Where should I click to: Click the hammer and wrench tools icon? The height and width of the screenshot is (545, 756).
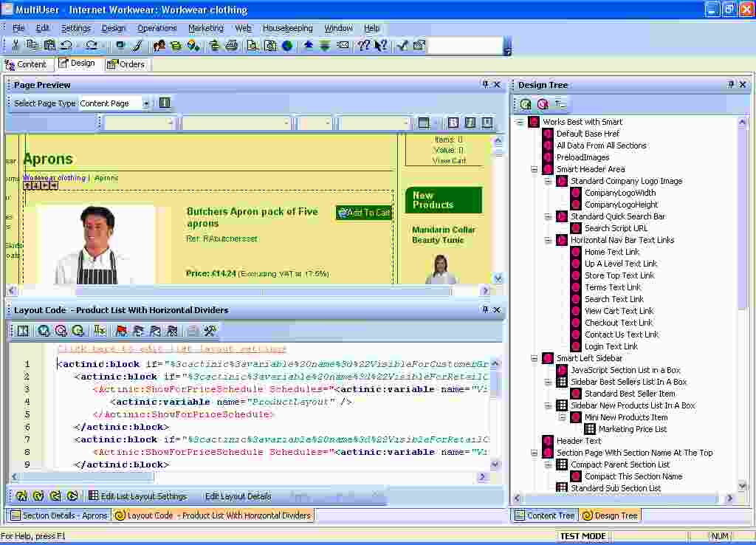210,331
